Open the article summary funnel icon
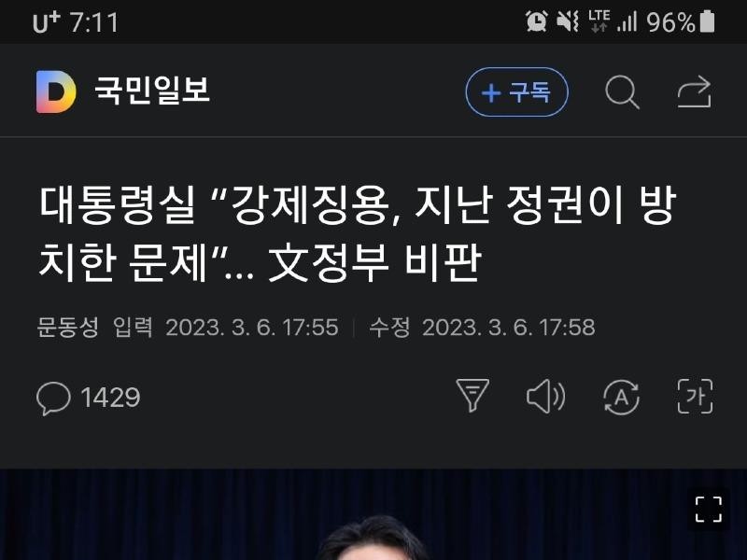Viewport: 747px width, 560px height. 472,395
